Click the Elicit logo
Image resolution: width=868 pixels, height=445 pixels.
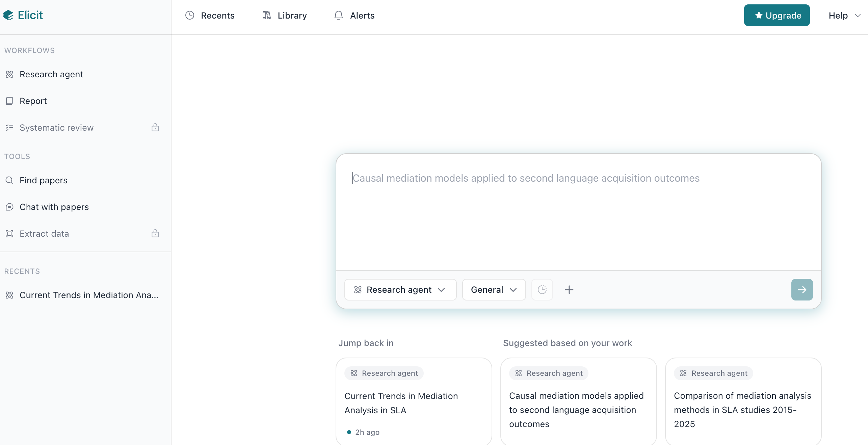point(23,15)
